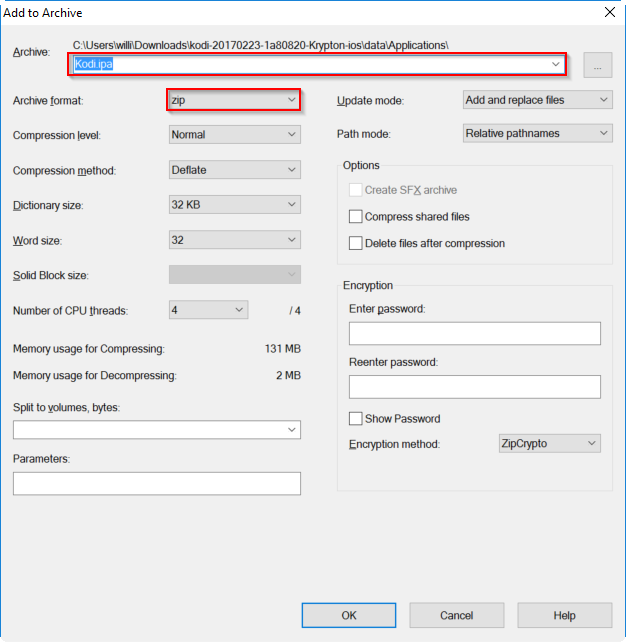The height and width of the screenshot is (642, 626).
Task: Open the Encryption method ZipCrypto dropdown
Action: 549,443
